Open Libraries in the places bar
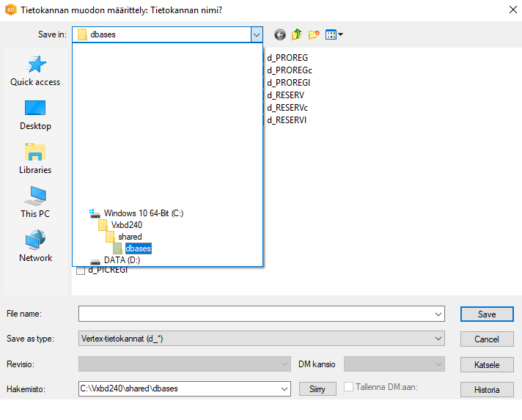 pyautogui.click(x=35, y=159)
